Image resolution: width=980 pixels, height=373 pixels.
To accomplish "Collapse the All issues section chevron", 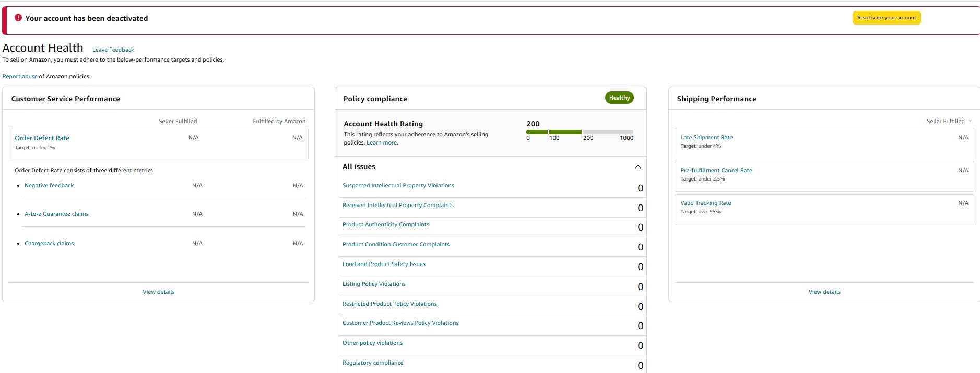I will (x=637, y=167).
